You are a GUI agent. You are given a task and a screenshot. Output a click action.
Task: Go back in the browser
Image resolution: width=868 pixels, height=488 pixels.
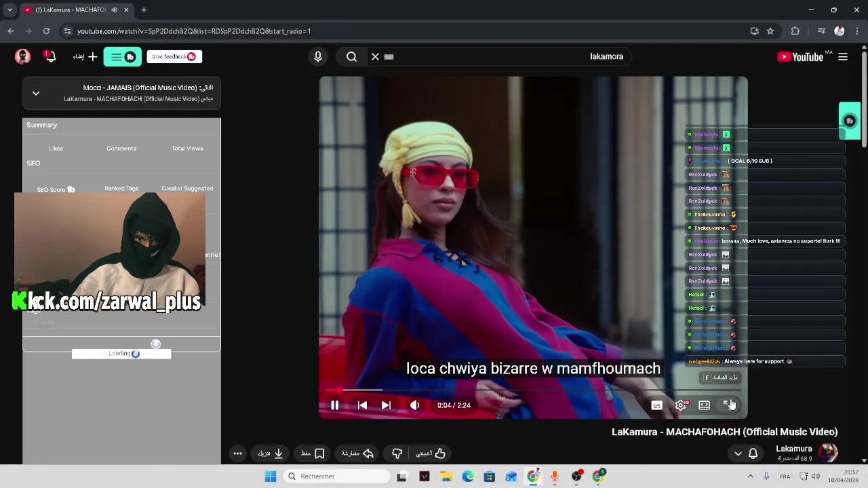[x=11, y=31]
